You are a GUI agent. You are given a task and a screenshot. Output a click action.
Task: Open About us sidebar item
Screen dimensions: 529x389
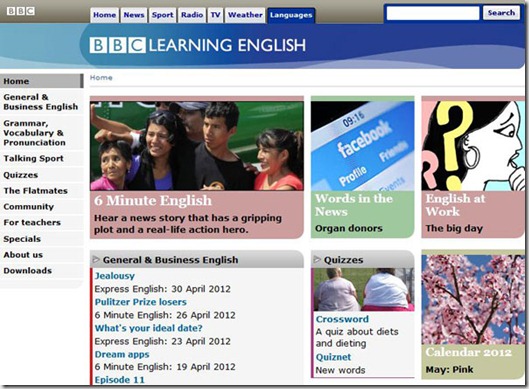pyautogui.click(x=41, y=255)
